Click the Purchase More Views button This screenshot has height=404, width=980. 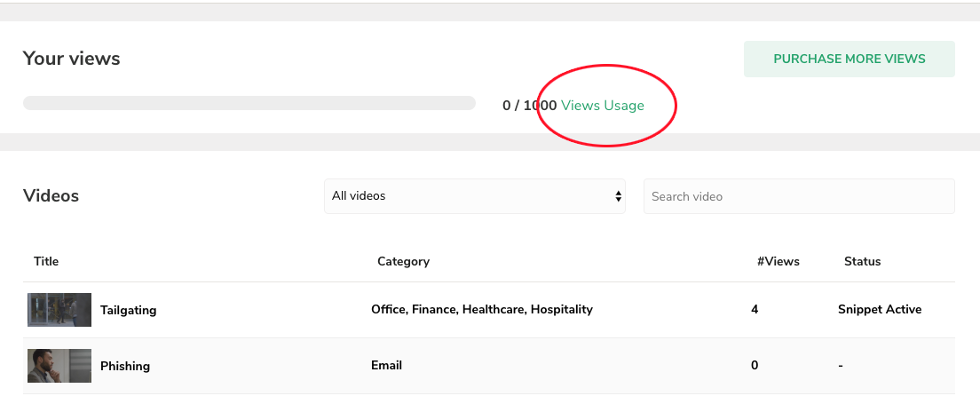(x=849, y=59)
